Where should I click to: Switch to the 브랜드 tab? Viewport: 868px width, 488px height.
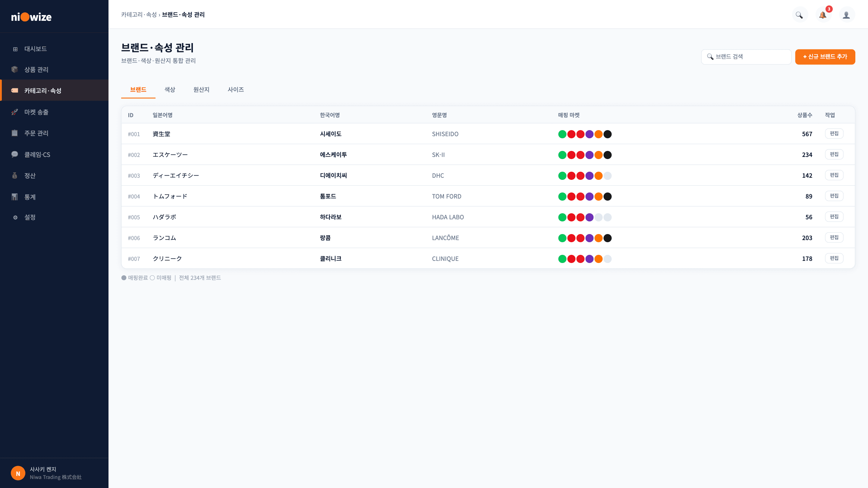(138, 89)
